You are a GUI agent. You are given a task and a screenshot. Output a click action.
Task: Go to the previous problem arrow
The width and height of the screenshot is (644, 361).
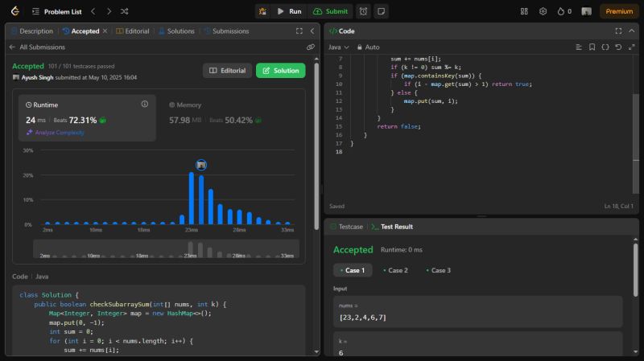pos(93,11)
